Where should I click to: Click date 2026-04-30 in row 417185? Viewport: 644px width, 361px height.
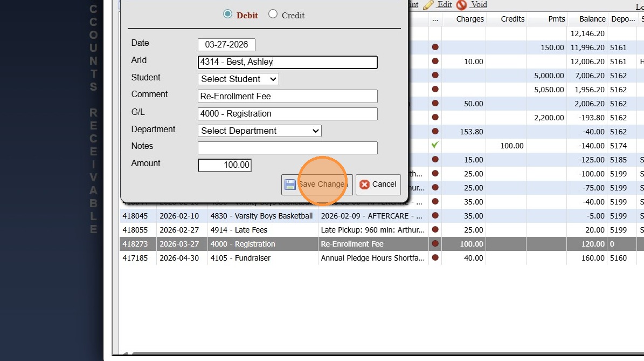pos(179,258)
